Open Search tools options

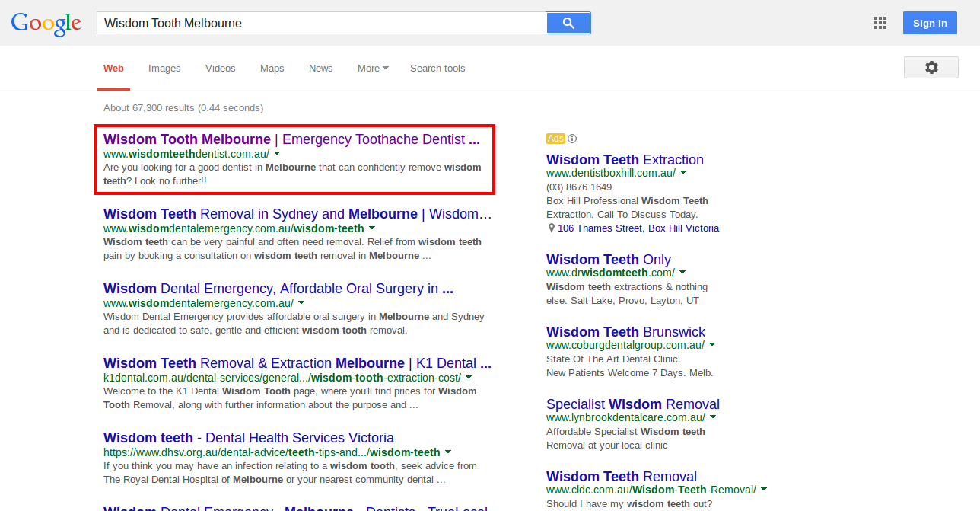[437, 69]
